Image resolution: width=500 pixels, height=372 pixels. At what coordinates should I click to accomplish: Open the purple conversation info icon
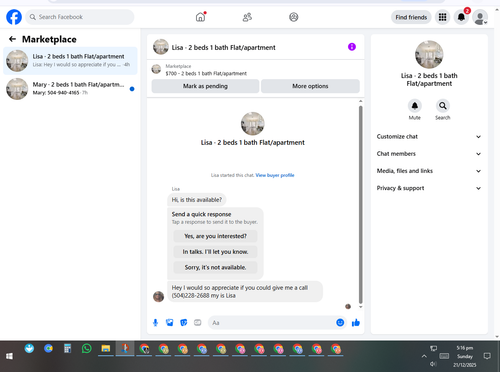[352, 47]
